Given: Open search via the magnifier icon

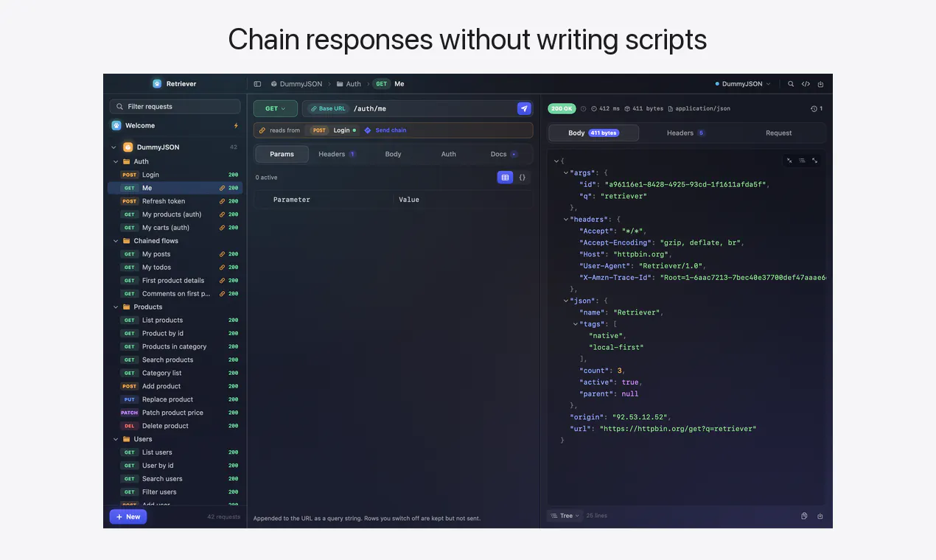Looking at the screenshot, I should pos(791,84).
